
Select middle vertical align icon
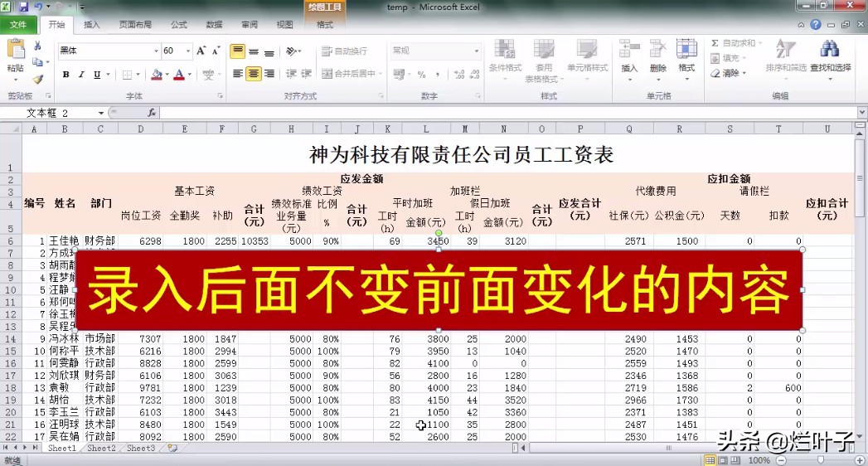pyautogui.click(x=254, y=51)
